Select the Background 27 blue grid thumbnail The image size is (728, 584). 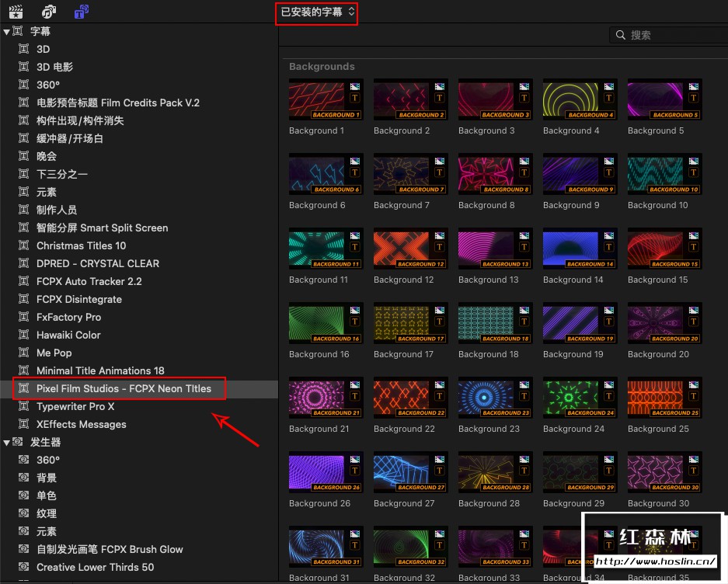tap(410, 473)
